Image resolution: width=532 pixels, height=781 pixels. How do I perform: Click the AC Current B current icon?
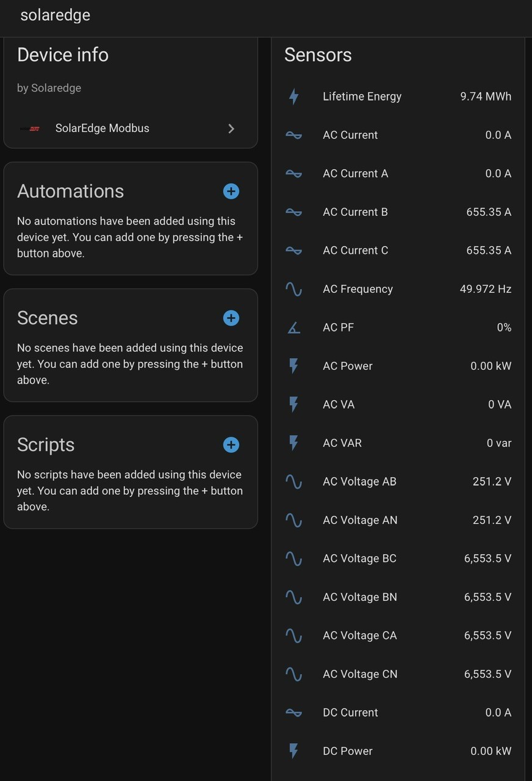[x=294, y=212]
